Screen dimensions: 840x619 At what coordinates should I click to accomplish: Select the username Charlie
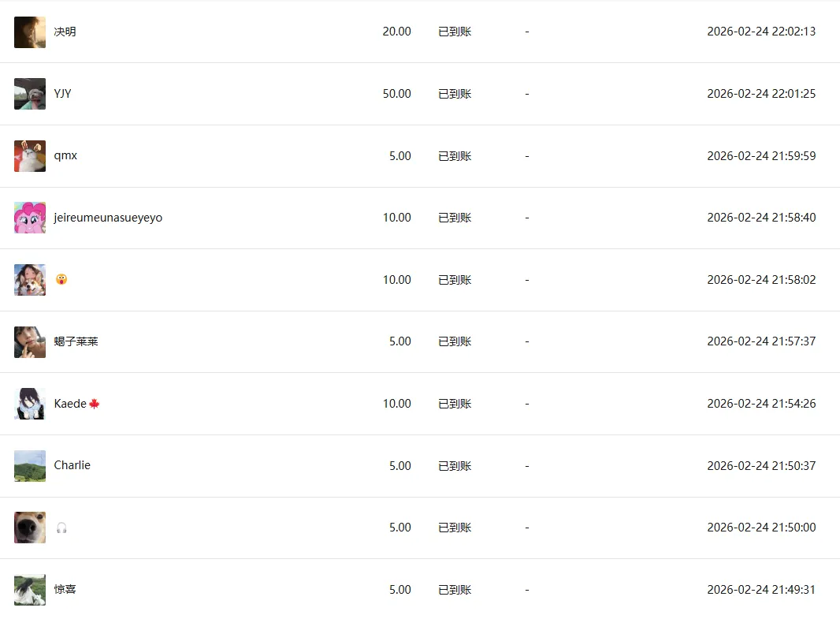72,465
